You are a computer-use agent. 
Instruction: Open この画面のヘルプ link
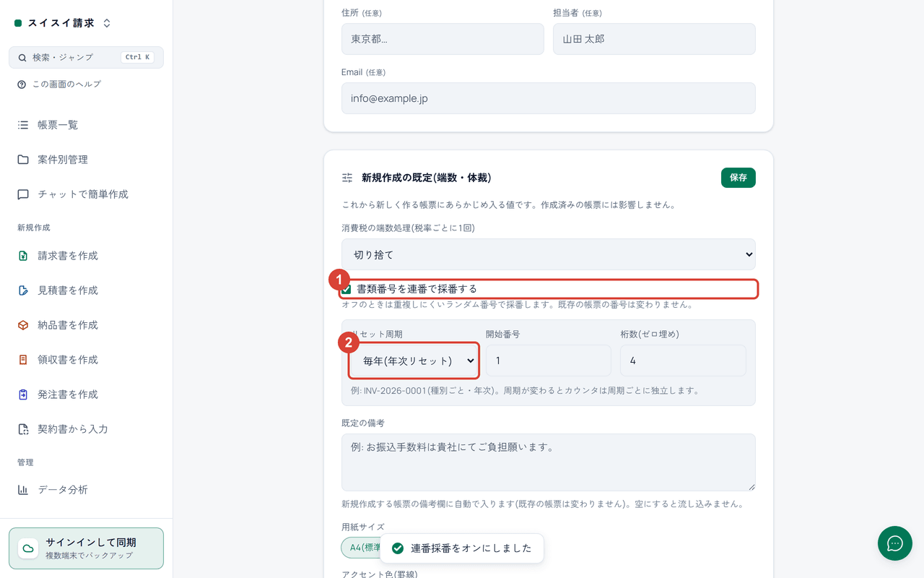click(x=59, y=85)
